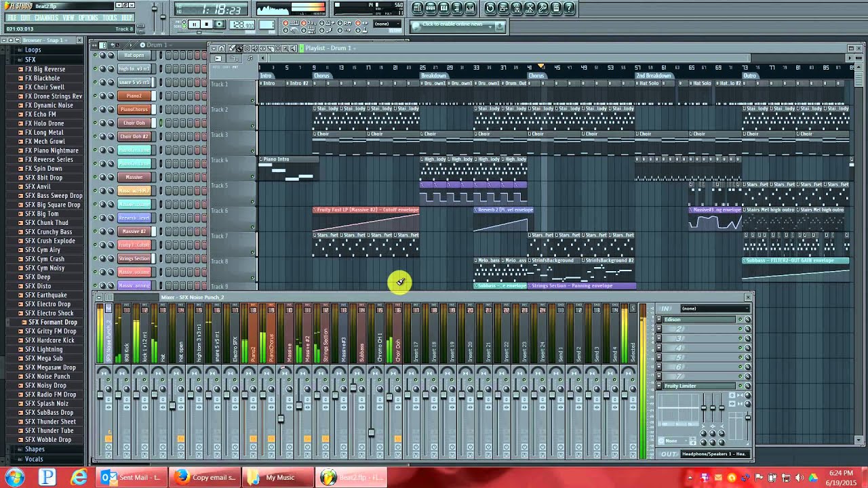The width and height of the screenshot is (868, 488).
Task: Toggle the snap magnet icon in Playlist
Action: coord(221,48)
